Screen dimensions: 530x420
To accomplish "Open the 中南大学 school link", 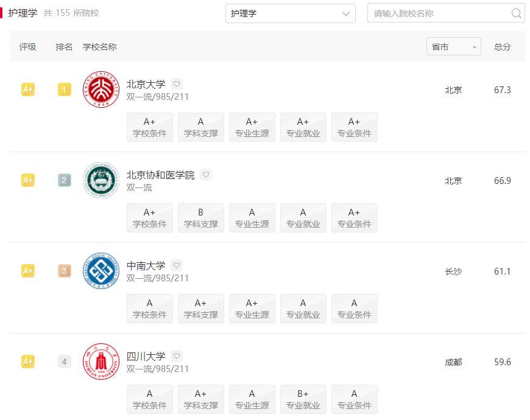I will 146,265.
